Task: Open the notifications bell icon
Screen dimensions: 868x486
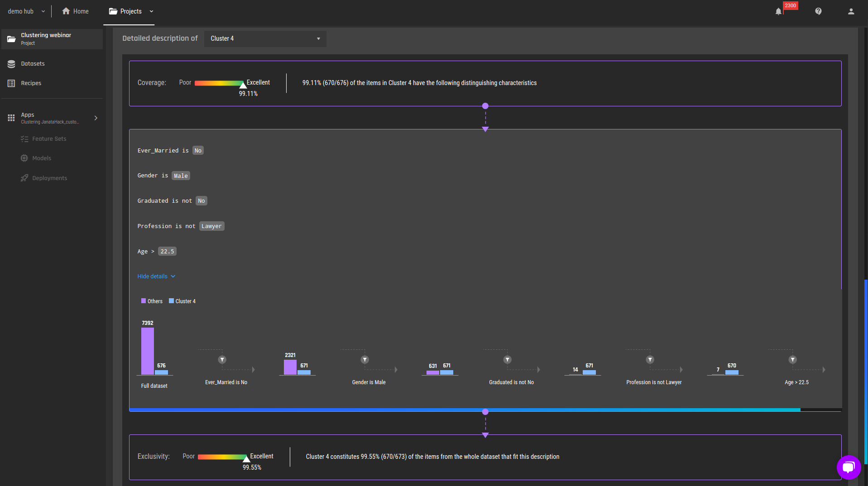Action: coord(778,11)
